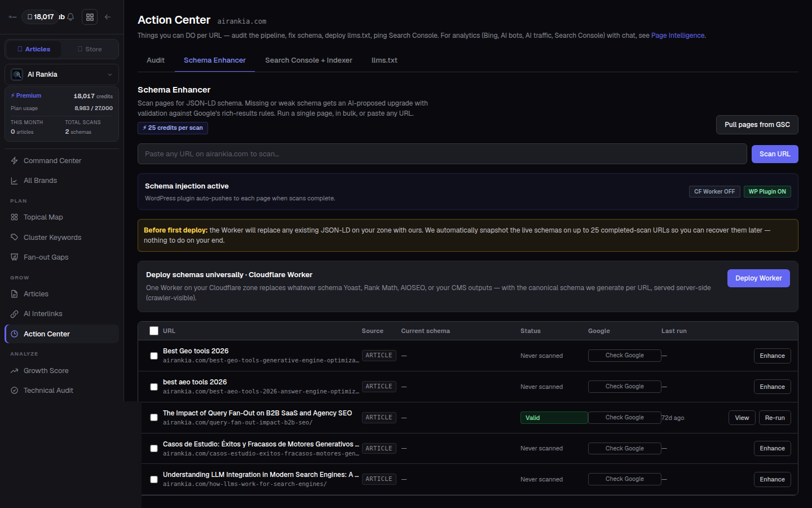Image resolution: width=812 pixels, height=508 pixels.
Task: Open Fan-out Gaps page
Action: (x=61, y=257)
